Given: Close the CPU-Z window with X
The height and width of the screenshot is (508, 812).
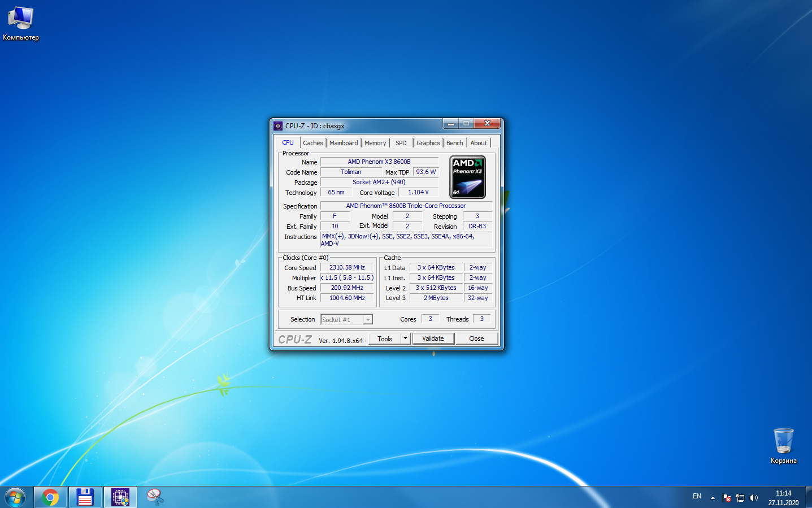Looking at the screenshot, I should (487, 123).
